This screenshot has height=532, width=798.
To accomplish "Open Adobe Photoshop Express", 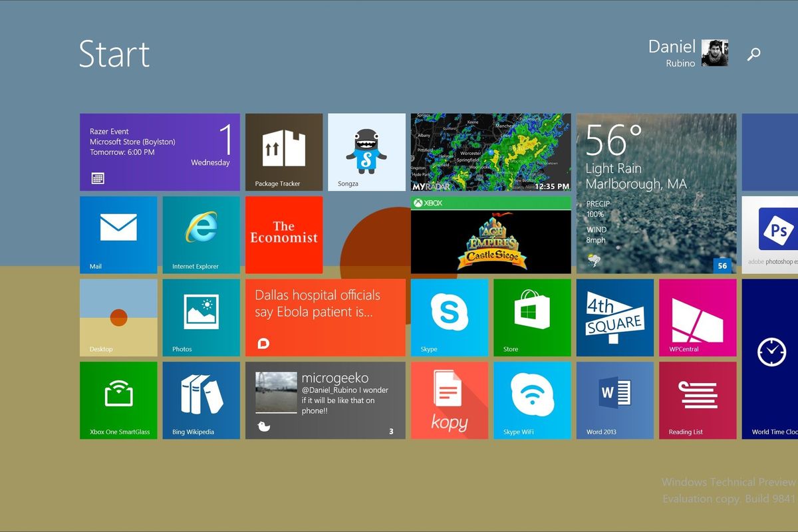I will 775,235.
